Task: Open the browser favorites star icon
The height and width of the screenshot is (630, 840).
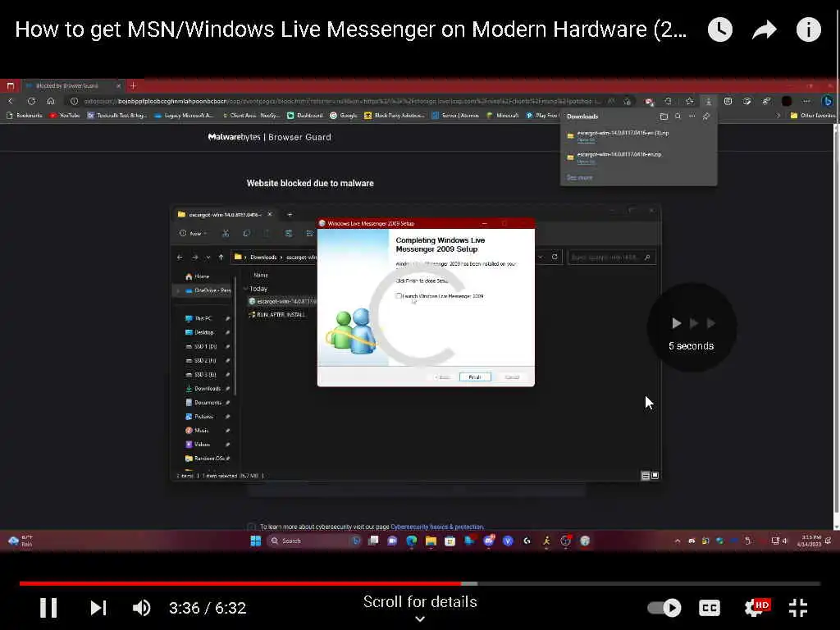Action: 689,101
